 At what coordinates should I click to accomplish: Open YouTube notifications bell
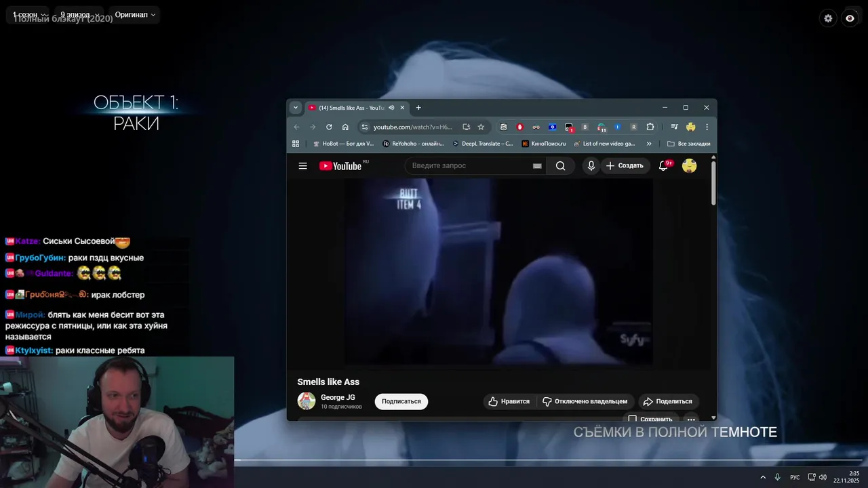tap(664, 166)
